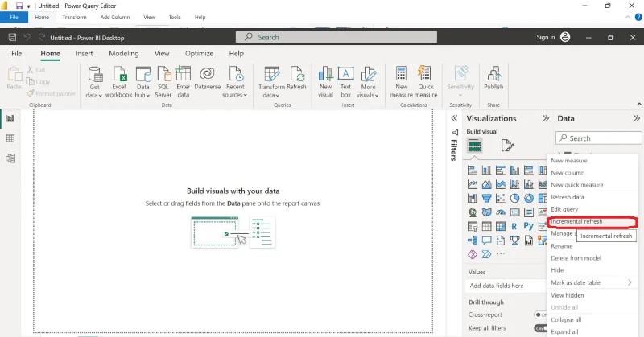Open the Optimize ribbon tab
The width and height of the screenshot is (644, 337).
(x=199, y=53)
